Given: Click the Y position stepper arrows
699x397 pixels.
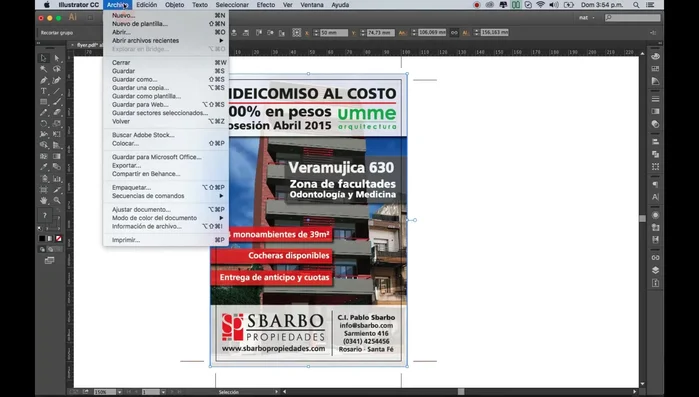Looking at the screenshot, I should tap(362, 33).
